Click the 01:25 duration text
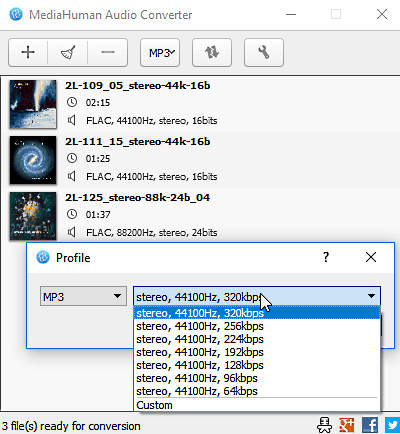This screenshot has width=400, height=434. pyautogui.click(x=98, y=159)
